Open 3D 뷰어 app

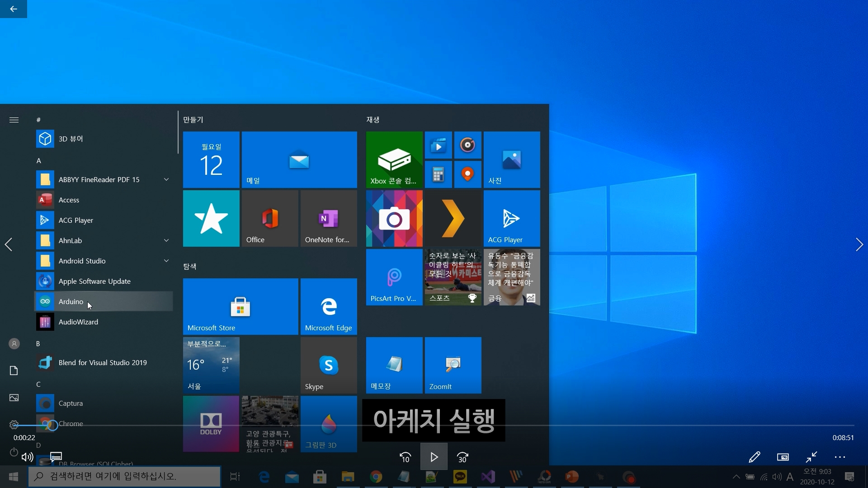[x=104, y=139]
